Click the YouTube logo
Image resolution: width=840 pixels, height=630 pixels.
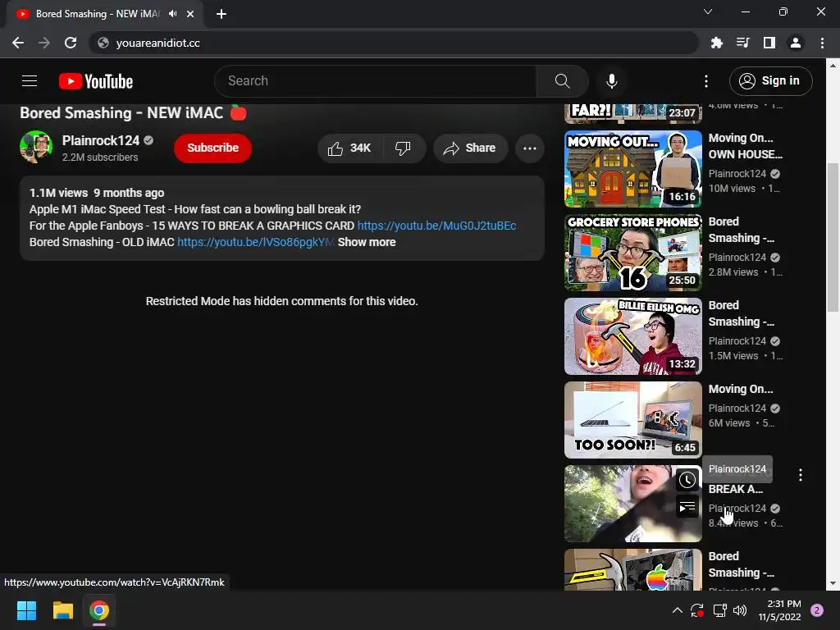[96, 81]
